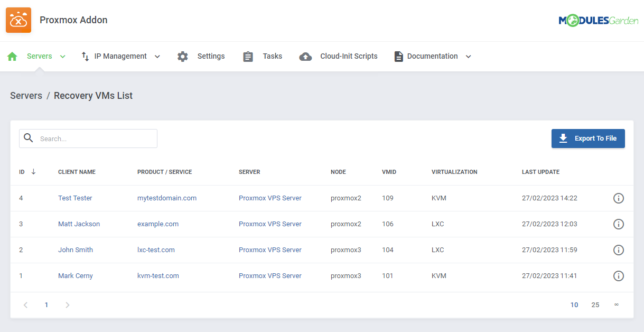This screenshot has height=332, width=644.
Task: Expand the Servers dropdown menu
Action: pos(63,57)
